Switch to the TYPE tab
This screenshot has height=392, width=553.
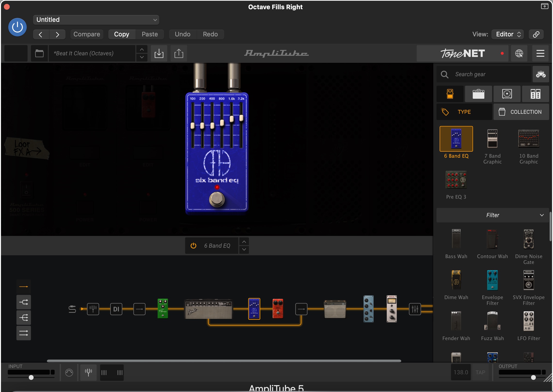coord(464,112)
